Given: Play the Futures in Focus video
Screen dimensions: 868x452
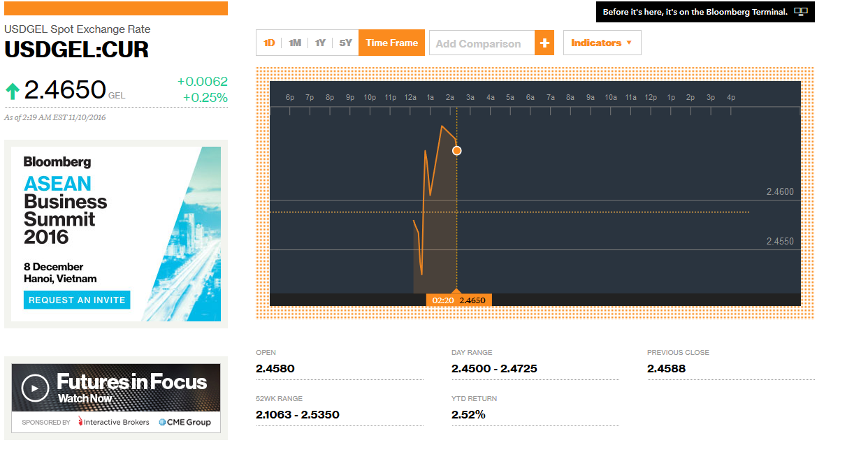Looking at the screenshot, I should point(35,388).
